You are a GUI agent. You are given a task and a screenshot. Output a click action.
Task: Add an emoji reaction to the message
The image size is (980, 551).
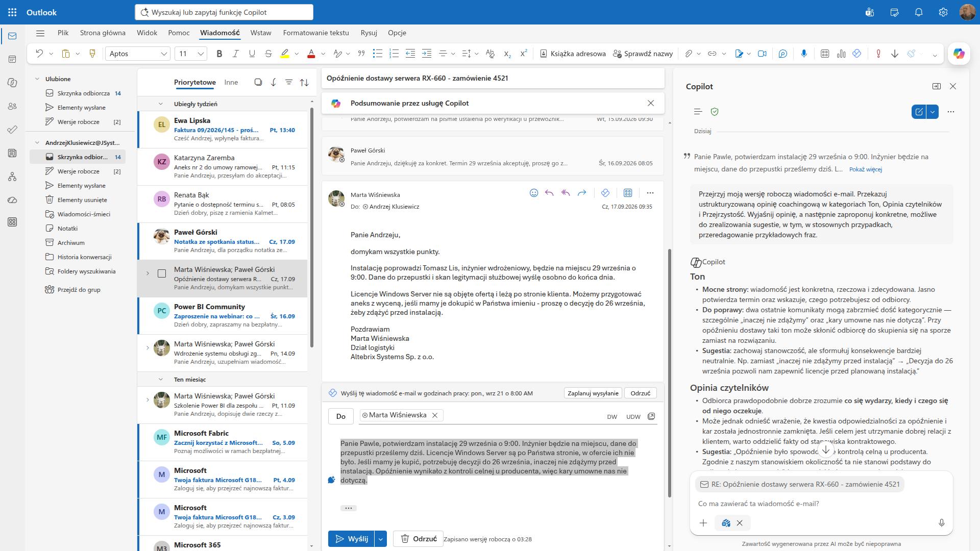[534, 193]
